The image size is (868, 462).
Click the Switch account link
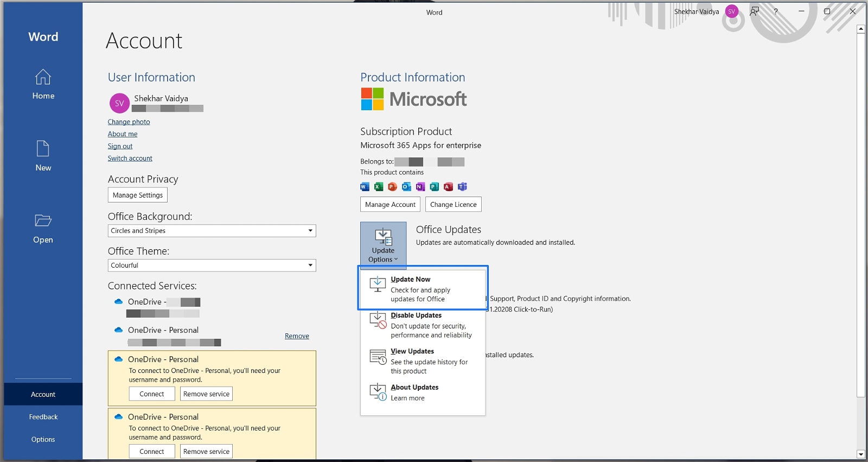(130, 159)
